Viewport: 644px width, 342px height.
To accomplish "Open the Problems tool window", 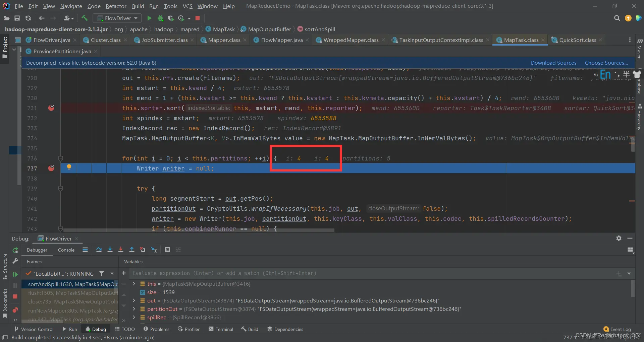I will [156, 329].
